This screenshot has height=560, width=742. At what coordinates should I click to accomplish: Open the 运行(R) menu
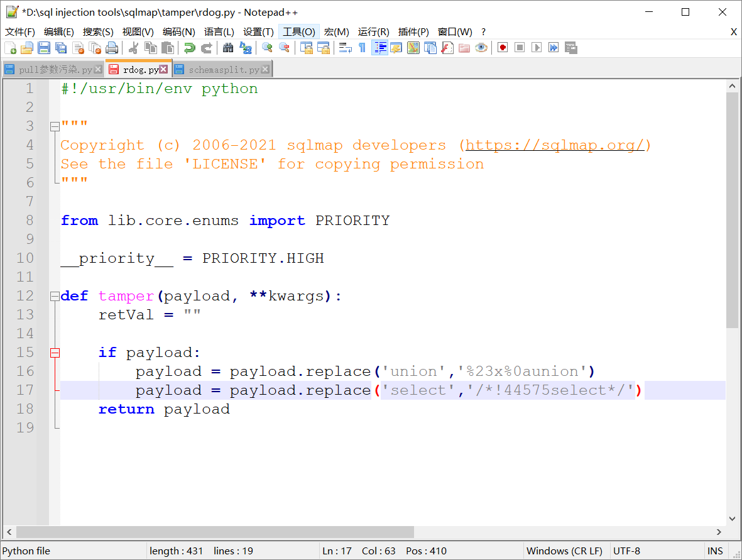tap(373, 31)
